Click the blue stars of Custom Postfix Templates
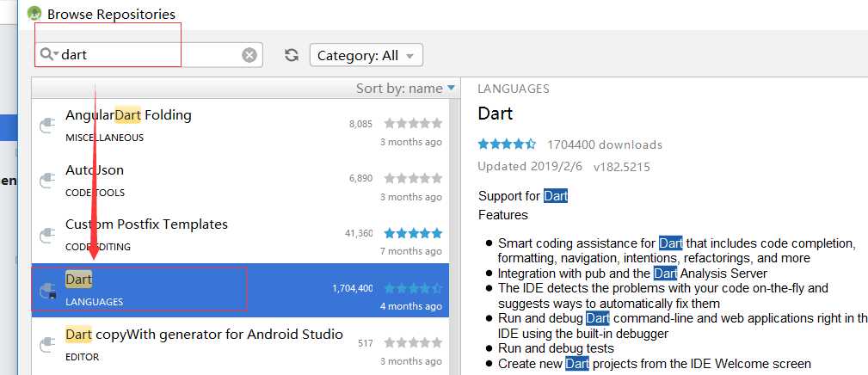This screenshot has height=375, width=868. pyautogui.click(x=413, y=233)
